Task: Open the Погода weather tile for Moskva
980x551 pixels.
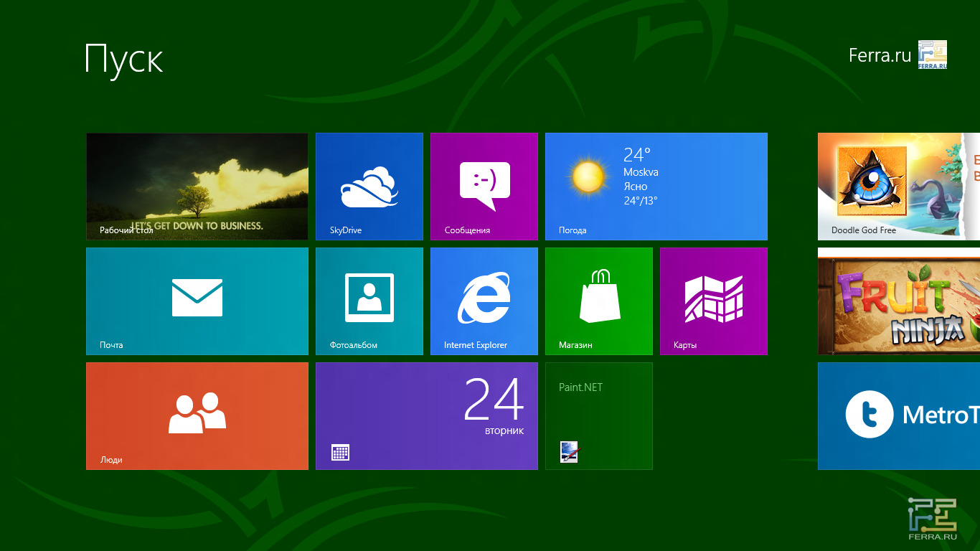Action: pyautogui.click(x=656, y=187)
